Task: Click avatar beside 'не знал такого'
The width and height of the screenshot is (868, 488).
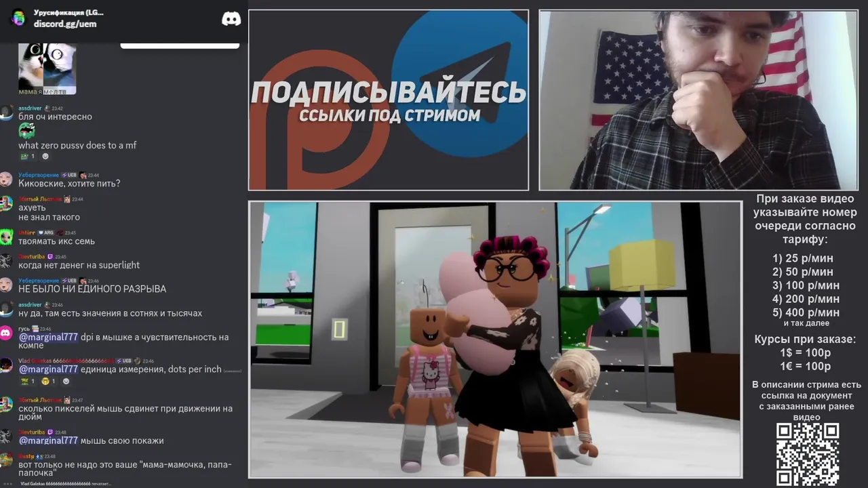Action: tap(6, 203)
